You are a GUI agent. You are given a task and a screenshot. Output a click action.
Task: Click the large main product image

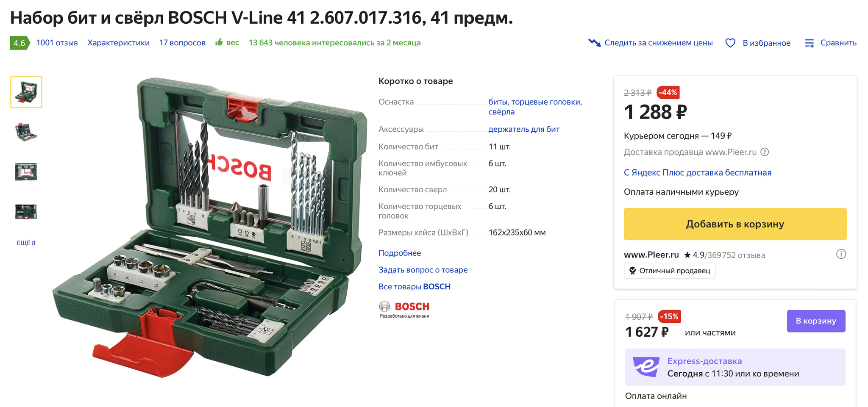tap(210, 227)
